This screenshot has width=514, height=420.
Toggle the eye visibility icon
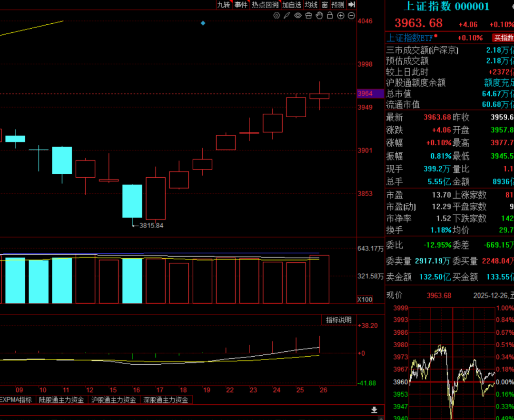(298, 16)
